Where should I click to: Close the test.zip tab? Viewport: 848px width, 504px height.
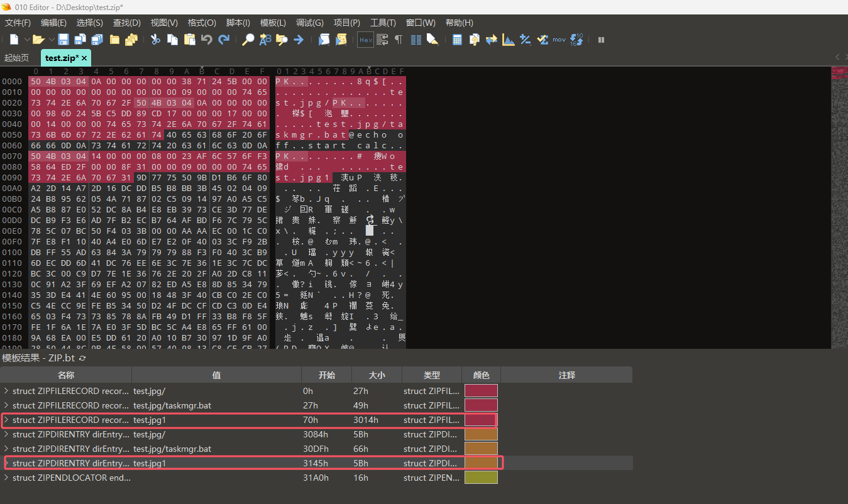(84, 58)
